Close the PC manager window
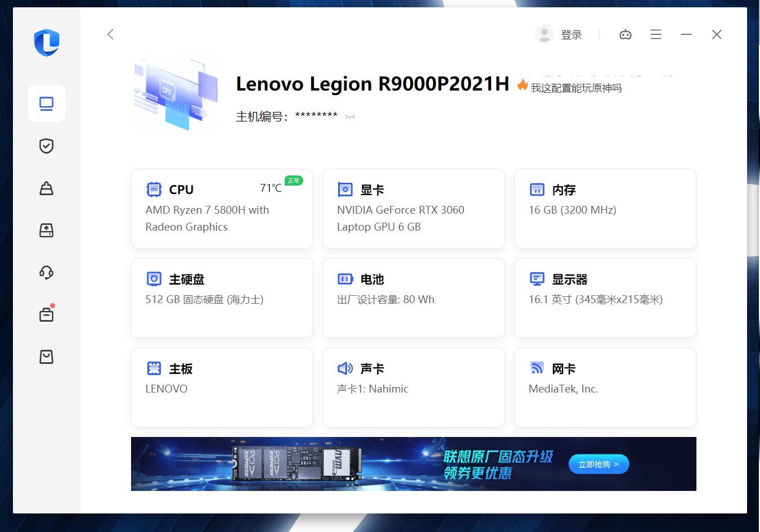760x532 pixels. [717, 34]
